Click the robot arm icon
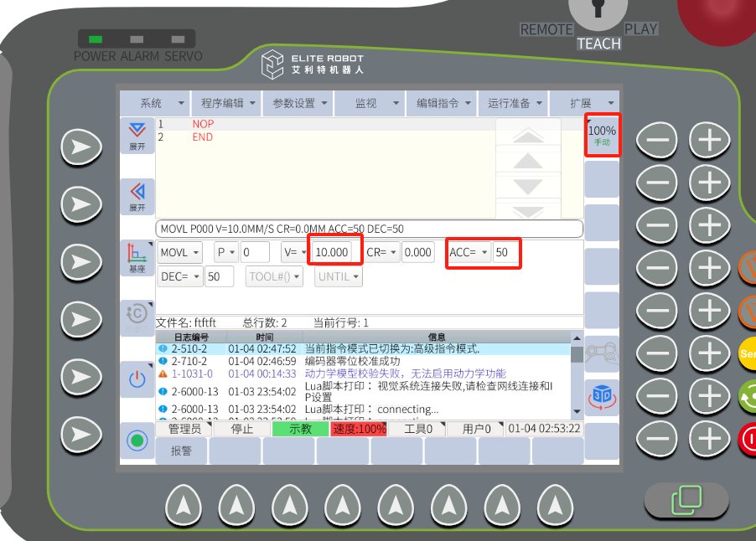The image size is (756, 541). tap(602, 353)
